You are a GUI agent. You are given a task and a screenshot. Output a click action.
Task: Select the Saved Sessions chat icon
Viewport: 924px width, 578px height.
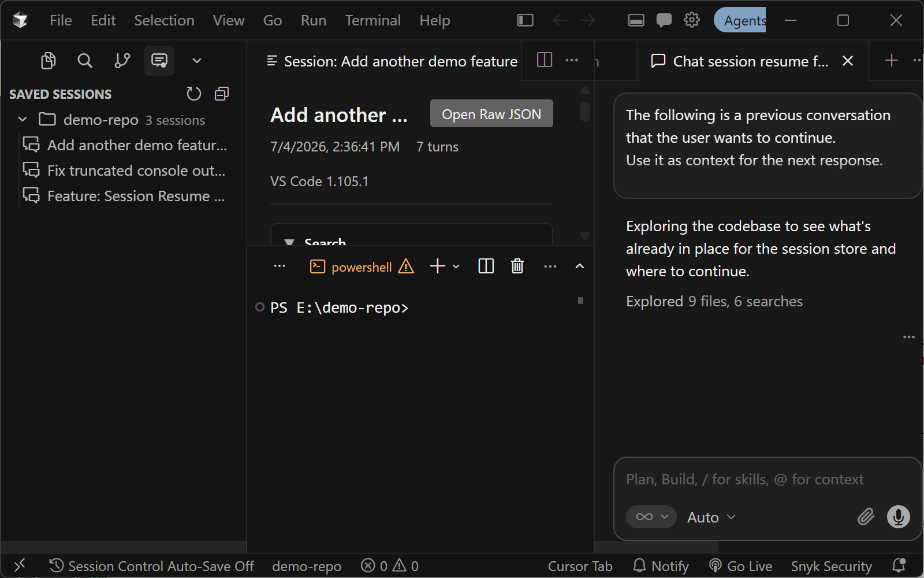click(159, 61)
